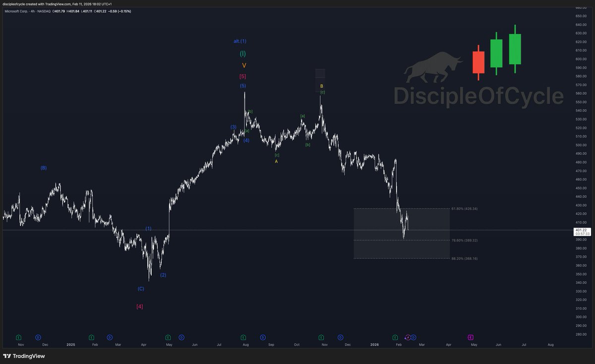Select the blue '(2)' wave label
The width and height of the screenshot is (595, 364).
click(x=163, y=275)
